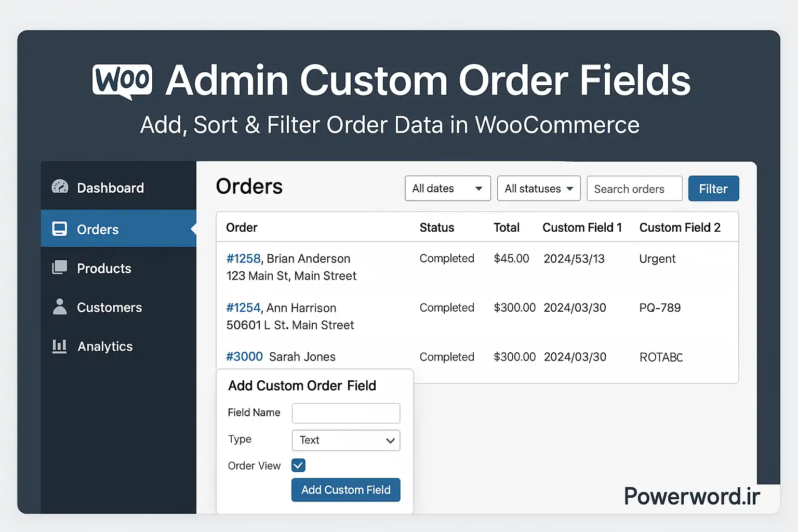Open Customers via the person icon
Screen dimensions: 798x532
click(60, 307)
